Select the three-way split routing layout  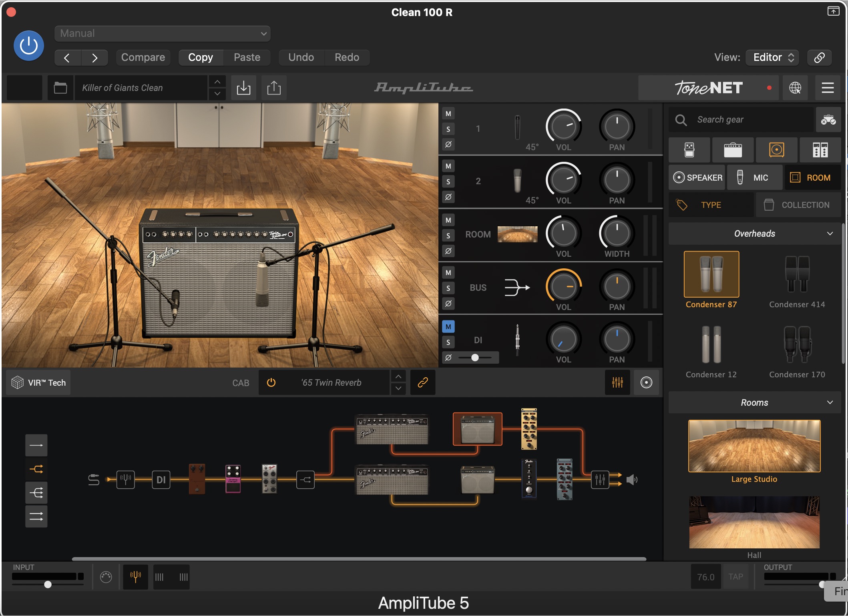pos(36,493)
